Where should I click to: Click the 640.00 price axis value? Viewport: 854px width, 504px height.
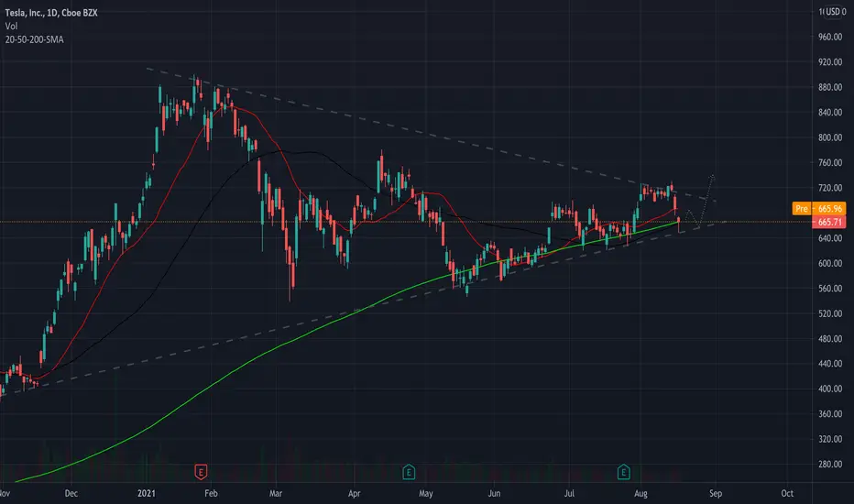(x=830, y=238)
